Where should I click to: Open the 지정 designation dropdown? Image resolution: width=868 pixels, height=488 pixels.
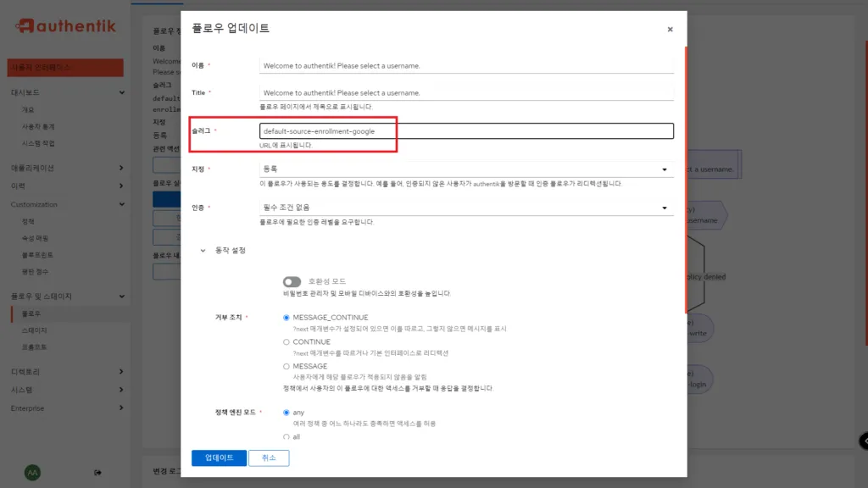(466, 167)
